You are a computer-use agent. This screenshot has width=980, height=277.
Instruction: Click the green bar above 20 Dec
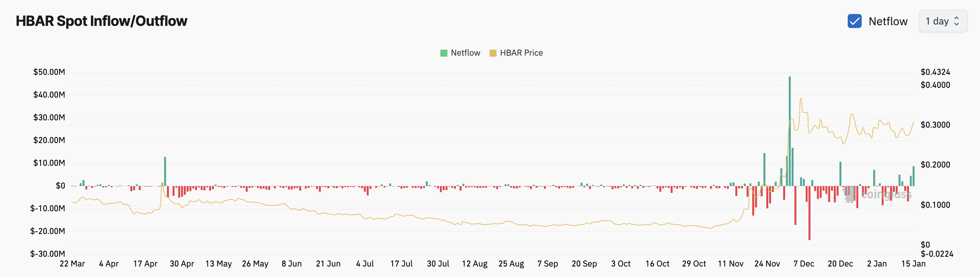pyautogui.click(x=840, y=173)
